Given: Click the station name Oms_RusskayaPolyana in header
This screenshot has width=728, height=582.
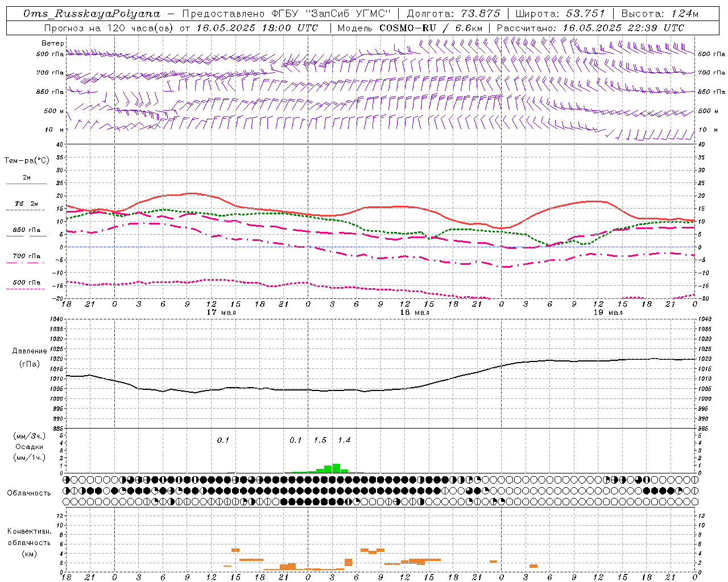Looking at the screenshot, I should pos(92,14).
